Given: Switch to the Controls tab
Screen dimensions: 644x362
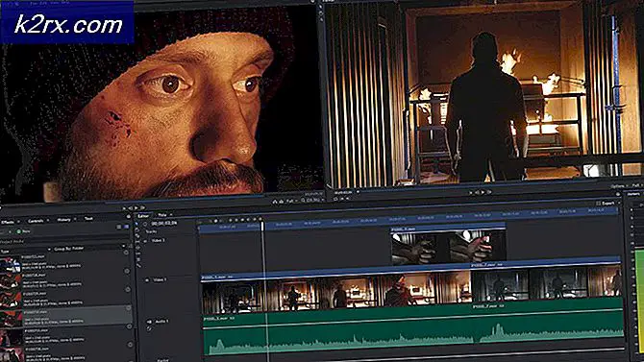Looking at the screenshot, I should [x=36, y=221].
